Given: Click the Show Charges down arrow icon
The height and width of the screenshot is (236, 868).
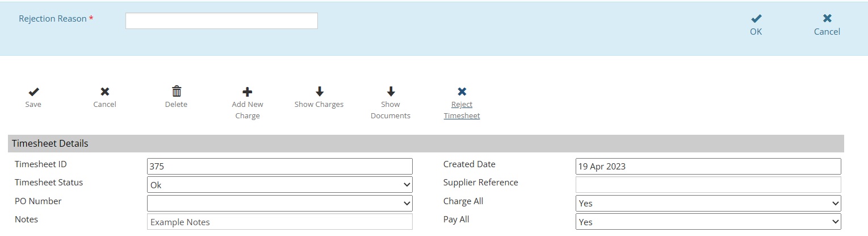Looking at the screenshot, I should [x=319, y=92].
